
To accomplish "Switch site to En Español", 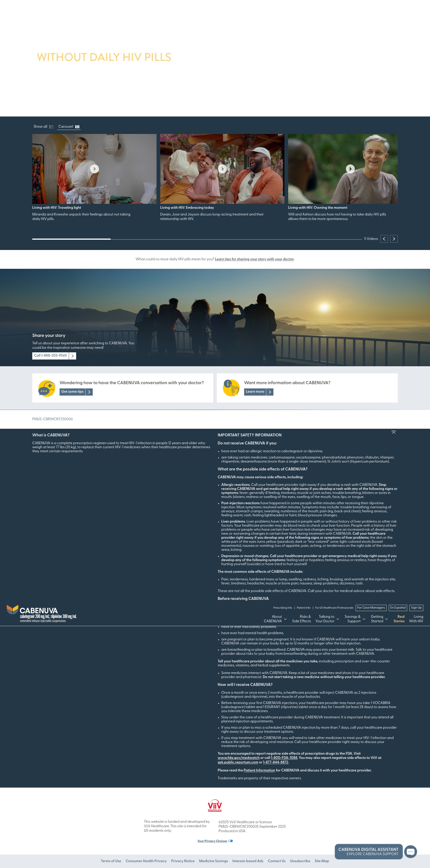I will click(x=398, y=608).
